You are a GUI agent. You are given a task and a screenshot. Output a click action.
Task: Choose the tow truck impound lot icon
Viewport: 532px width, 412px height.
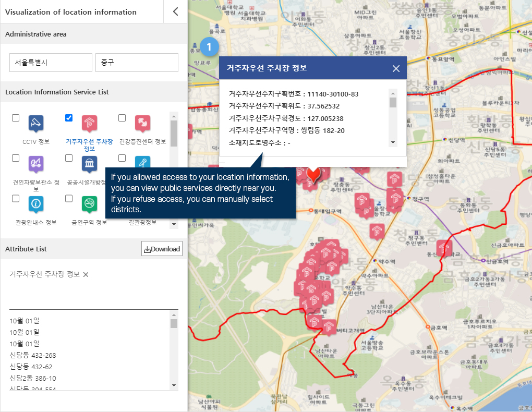coord(36,164)
